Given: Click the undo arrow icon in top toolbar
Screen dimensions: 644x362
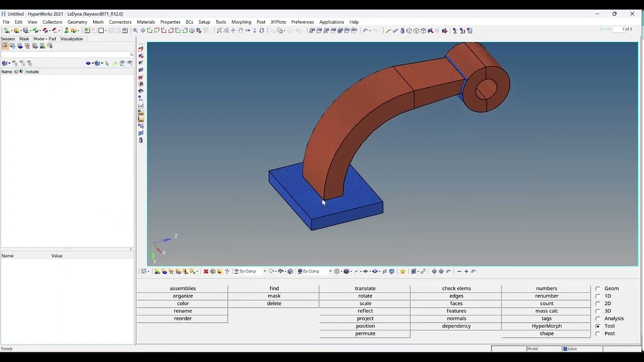Looking at the screenshot, I should [365, 31].
